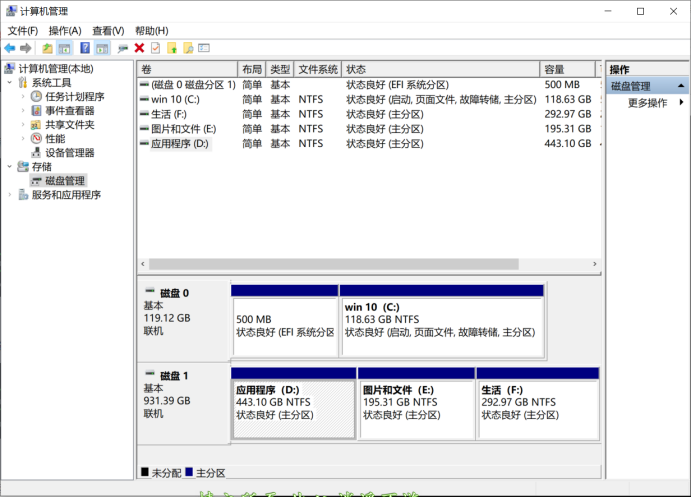Click the 服务和应用程序 icon in tree

23,195
